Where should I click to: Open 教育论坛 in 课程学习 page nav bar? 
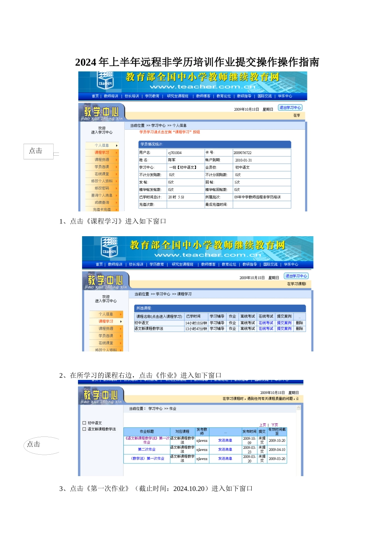click(x=229, y=264)
